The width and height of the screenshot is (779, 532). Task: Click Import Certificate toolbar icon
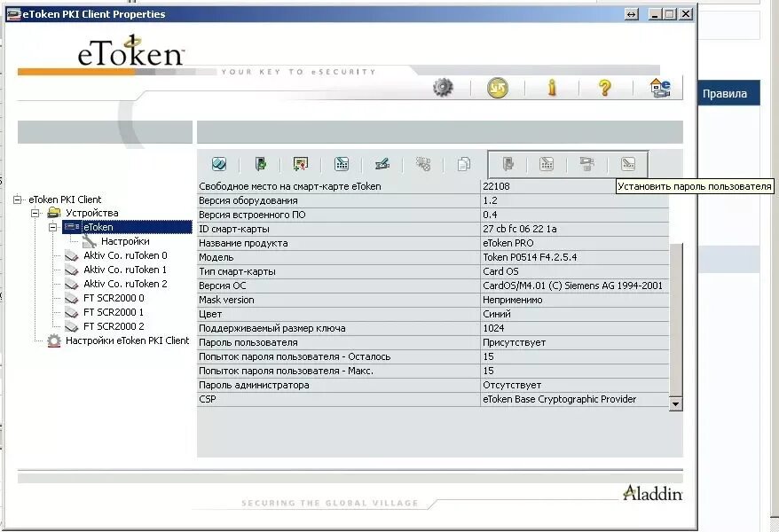(301, 164)
